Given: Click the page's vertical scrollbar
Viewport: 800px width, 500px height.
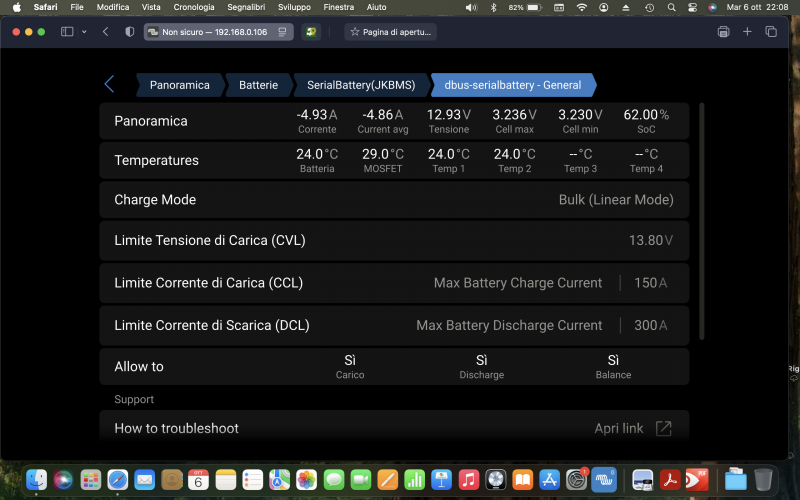Looking at the screenshot, I should 702,221.
